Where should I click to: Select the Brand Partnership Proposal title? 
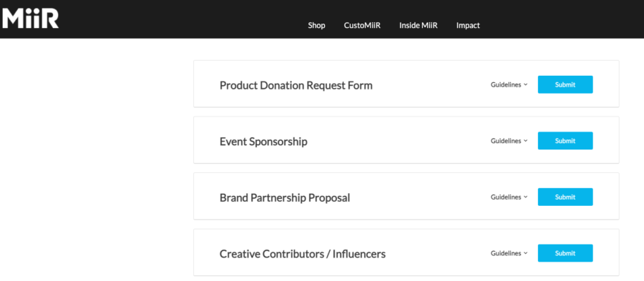point(285,198)
